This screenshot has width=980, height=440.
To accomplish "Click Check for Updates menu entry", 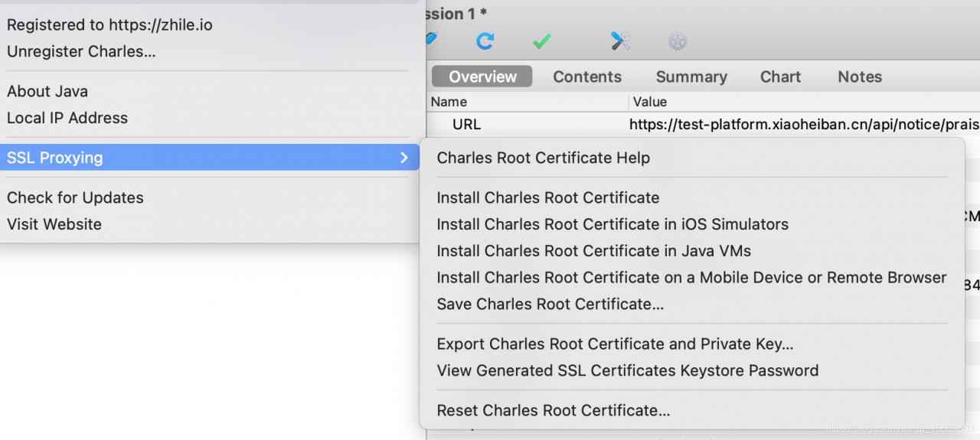I will point(75,197).
